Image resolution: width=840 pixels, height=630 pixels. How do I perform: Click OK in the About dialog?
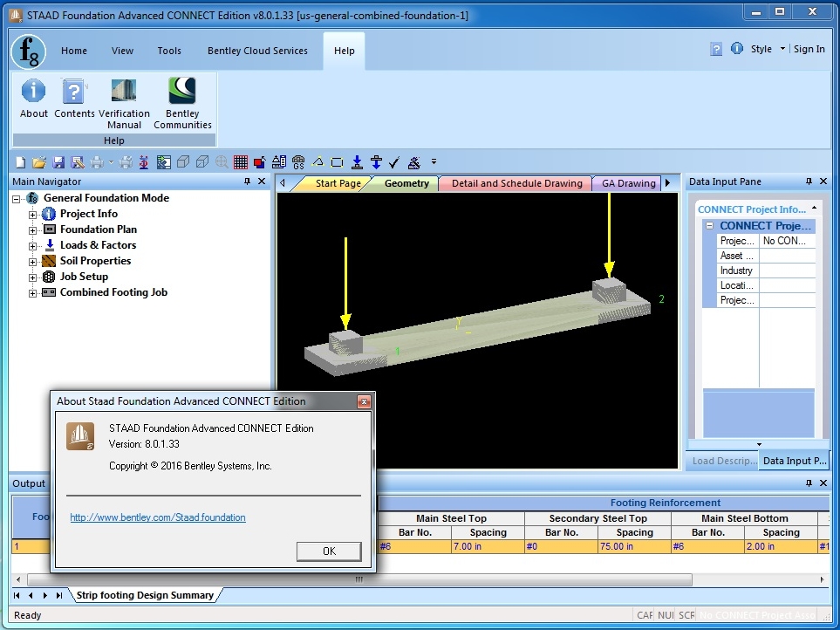pos(329,551)
